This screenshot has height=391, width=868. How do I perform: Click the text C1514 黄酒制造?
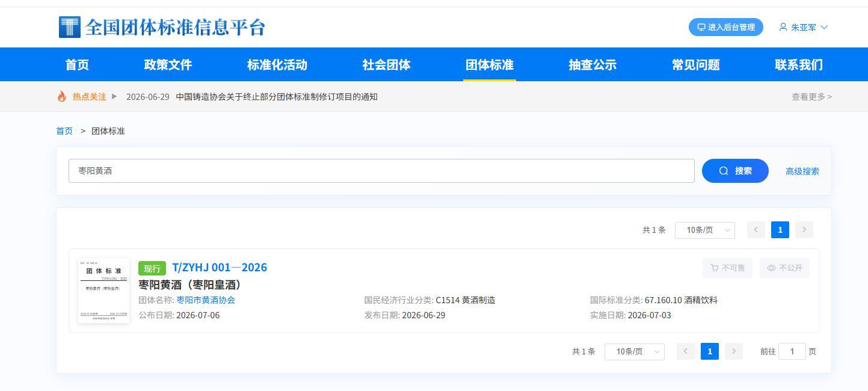pos(466,300)
